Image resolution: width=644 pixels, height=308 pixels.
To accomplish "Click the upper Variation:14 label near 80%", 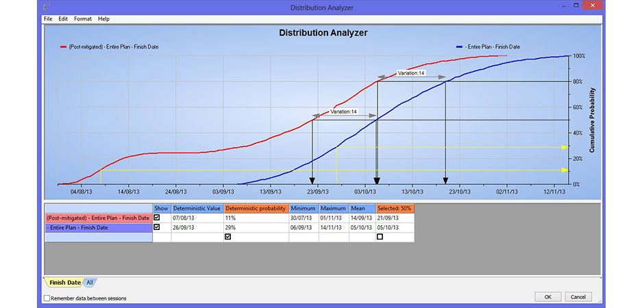I will [x=411, y=73].
